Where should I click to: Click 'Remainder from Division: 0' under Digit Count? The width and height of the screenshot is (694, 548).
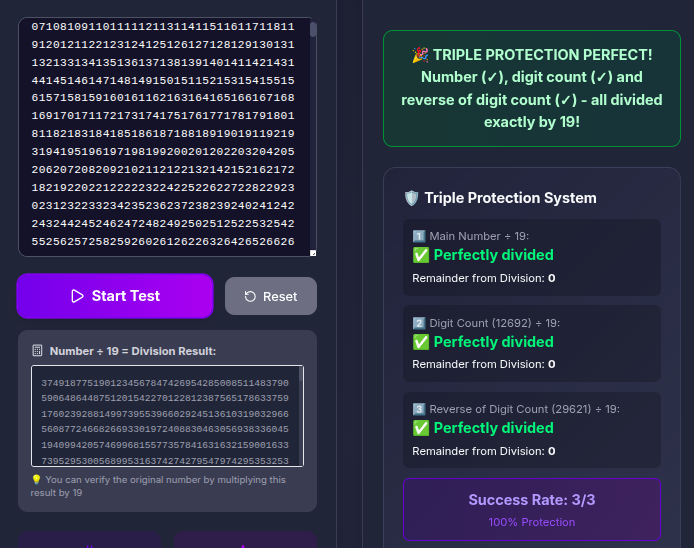tap(484, 364)
